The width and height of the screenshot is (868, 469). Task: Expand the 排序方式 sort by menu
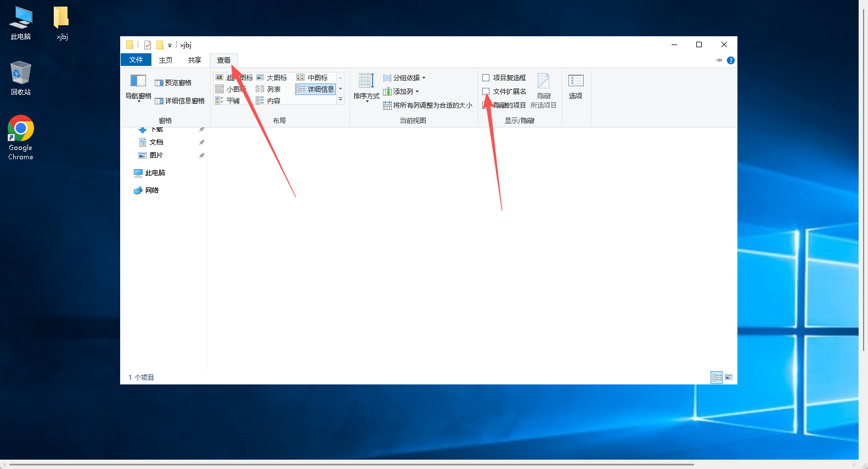click(367, 88)
